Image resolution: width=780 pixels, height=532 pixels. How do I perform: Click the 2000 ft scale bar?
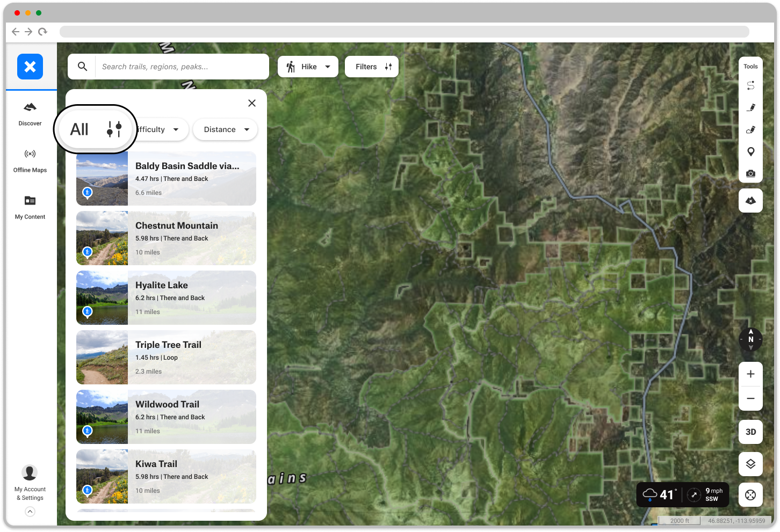(680, 521)
